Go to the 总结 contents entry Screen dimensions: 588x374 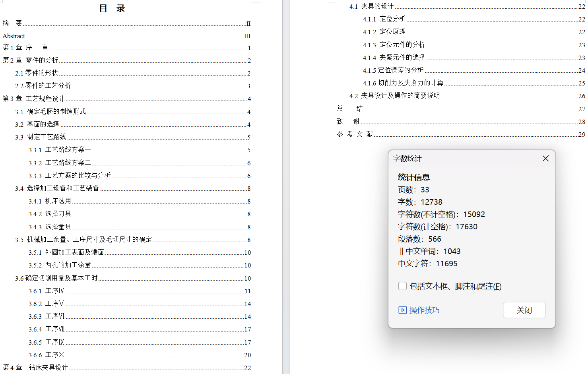[461, 109]
